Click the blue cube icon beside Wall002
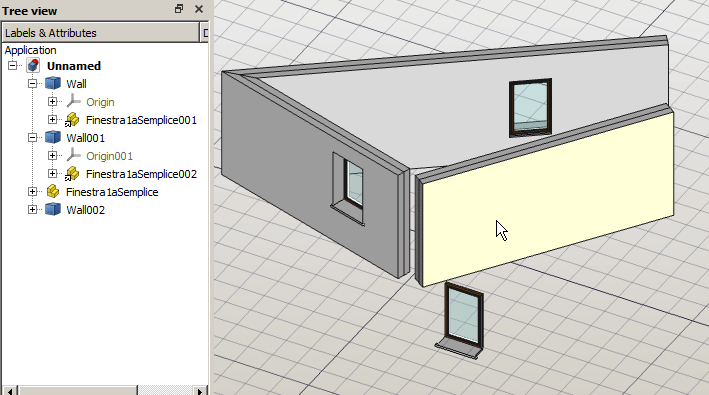Image resolution: width=709 pixels, height=395 pixels. (x=53, y=210)
